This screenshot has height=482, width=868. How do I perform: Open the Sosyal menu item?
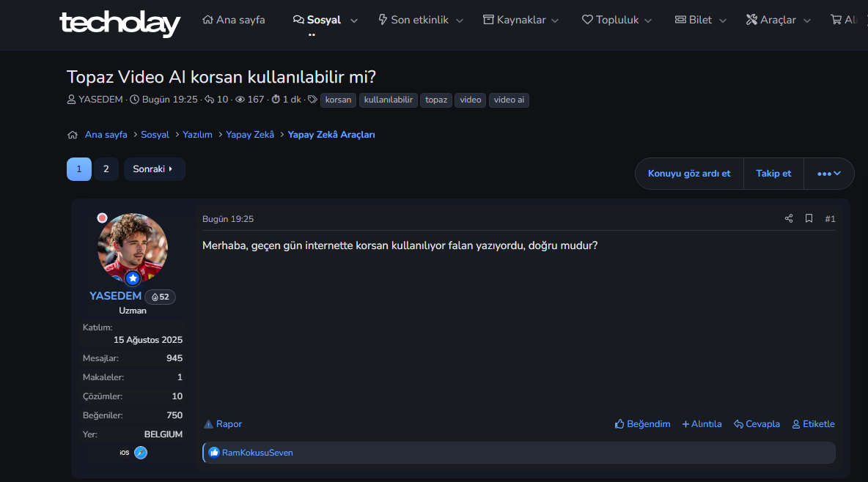point(317,20)
